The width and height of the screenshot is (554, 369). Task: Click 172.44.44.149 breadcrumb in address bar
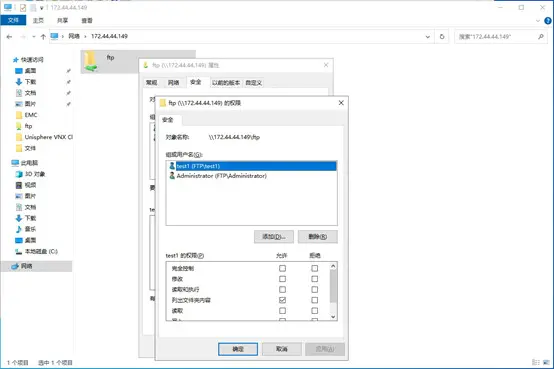coord(110,36)
